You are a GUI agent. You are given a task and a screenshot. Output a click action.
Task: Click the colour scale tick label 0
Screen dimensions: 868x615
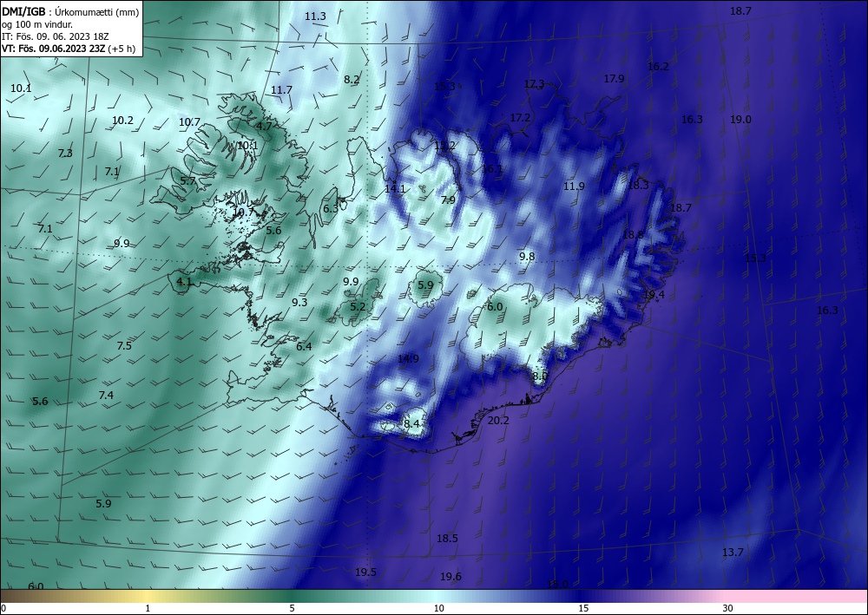3,608
